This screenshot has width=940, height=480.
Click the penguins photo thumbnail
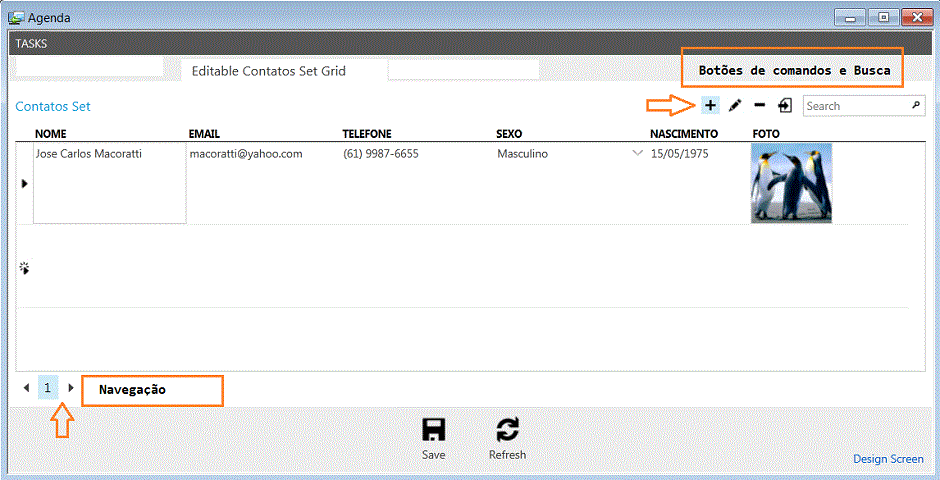tap(791, 183)
